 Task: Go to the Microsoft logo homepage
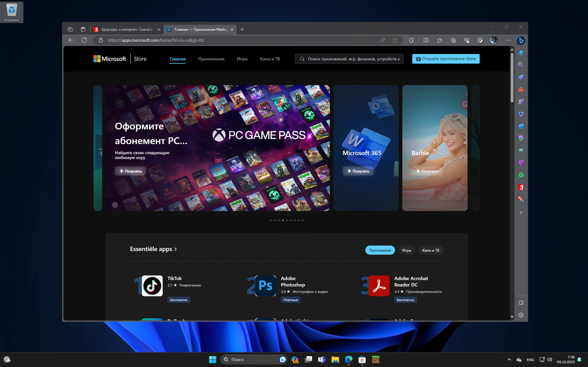(110, 59)
